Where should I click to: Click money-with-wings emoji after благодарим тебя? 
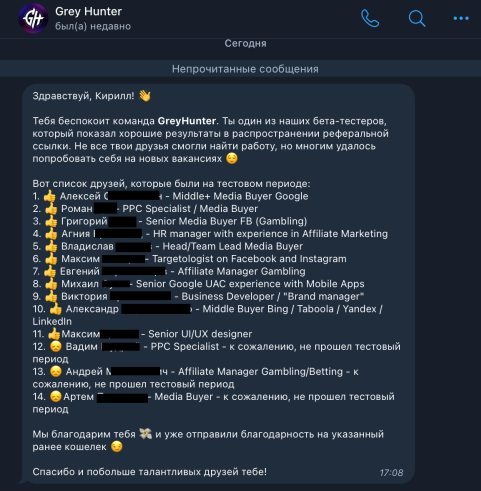tap(145, 434)
